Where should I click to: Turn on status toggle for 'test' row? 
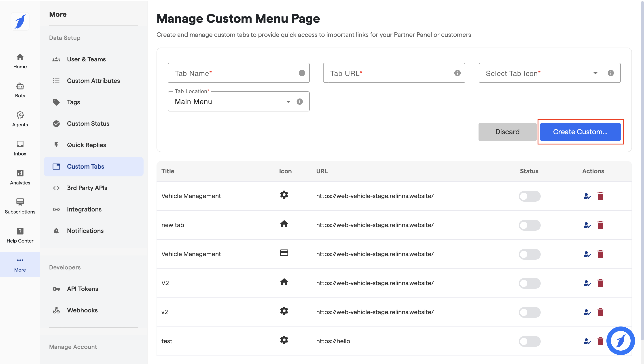[529, 341]
